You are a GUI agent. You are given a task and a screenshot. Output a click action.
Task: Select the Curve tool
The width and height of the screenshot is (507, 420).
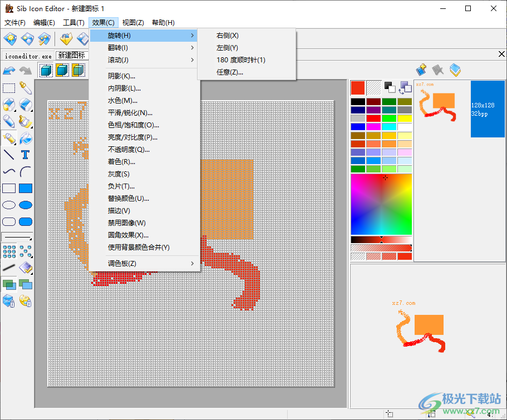9,172
